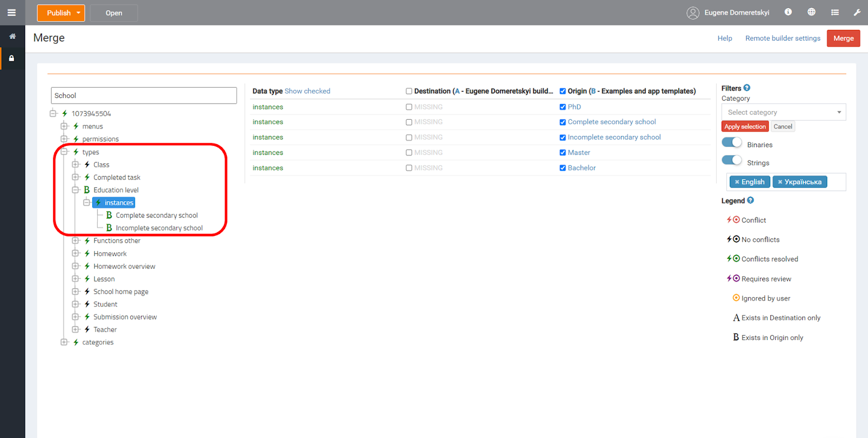Expand the Homework tree node
The height and width of the screenshot is (438, 868).
click(75, 253)
